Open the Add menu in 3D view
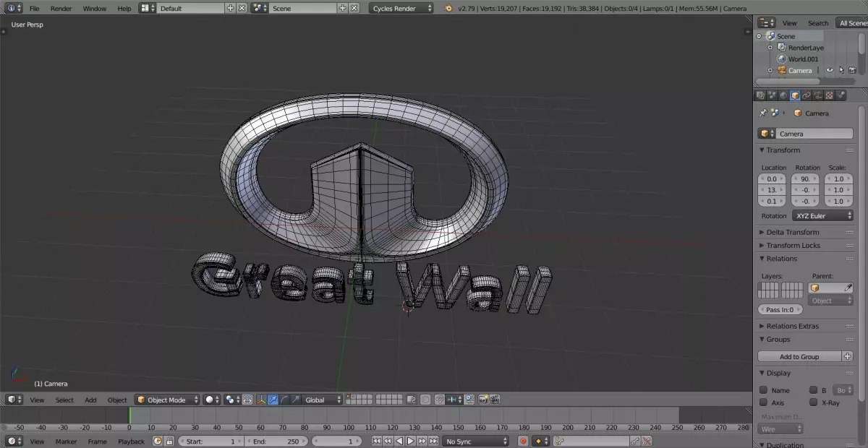The height and width of the screenshot is (448, 868). point(90,400)
